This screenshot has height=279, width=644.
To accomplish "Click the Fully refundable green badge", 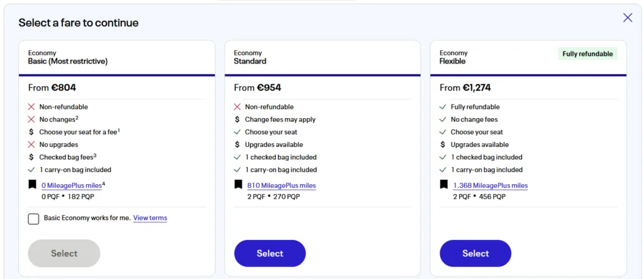I will click(588, 54).
